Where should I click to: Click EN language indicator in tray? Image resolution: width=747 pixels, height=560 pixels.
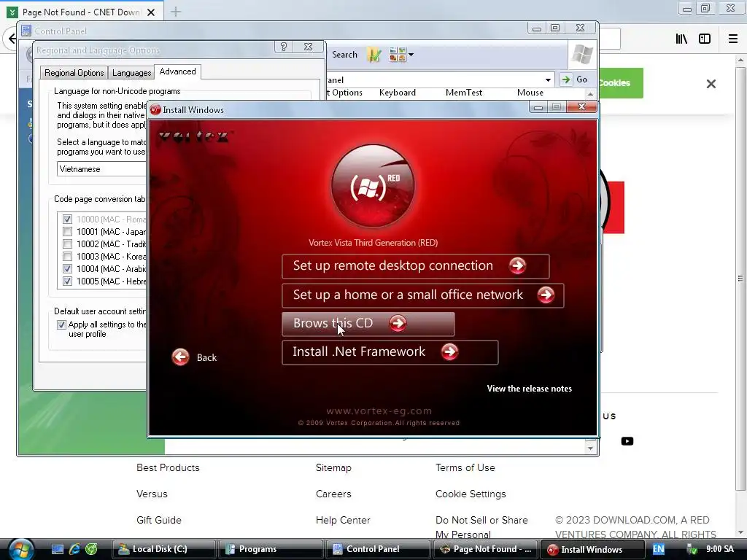[659, 549]
